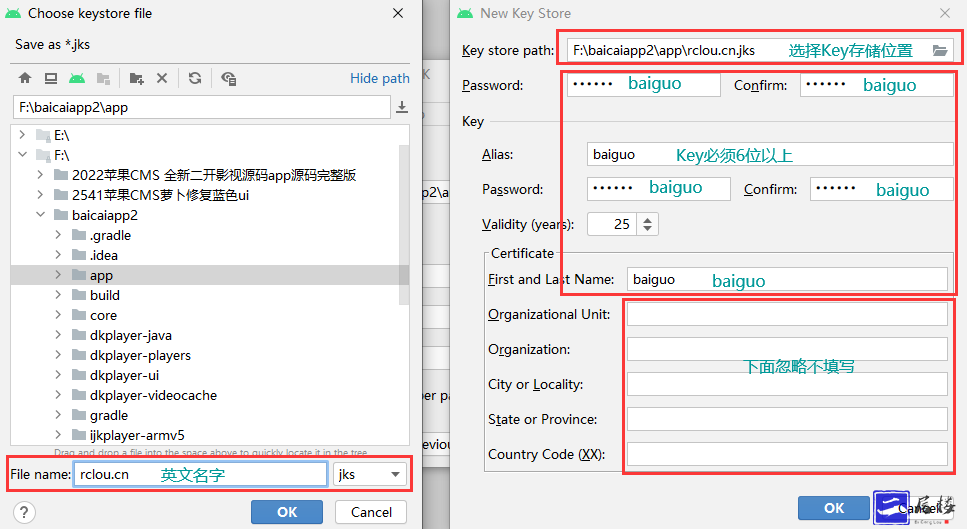Select the build folder in tree
The image size is (967, 529).
tap(104, 295)
